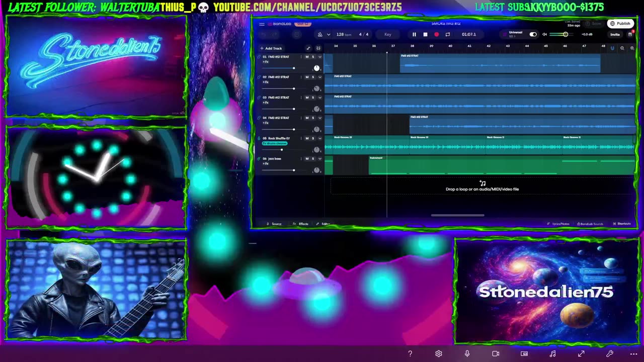Toggle the magnetic snap icon

tap(612, 48)
